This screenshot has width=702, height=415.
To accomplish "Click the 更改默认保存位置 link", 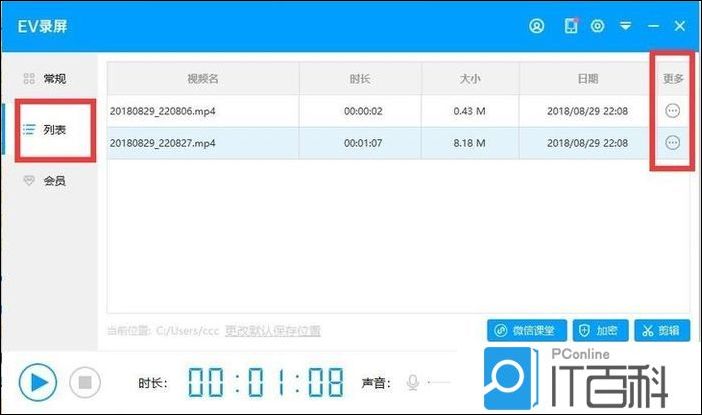I will [273, 331].
